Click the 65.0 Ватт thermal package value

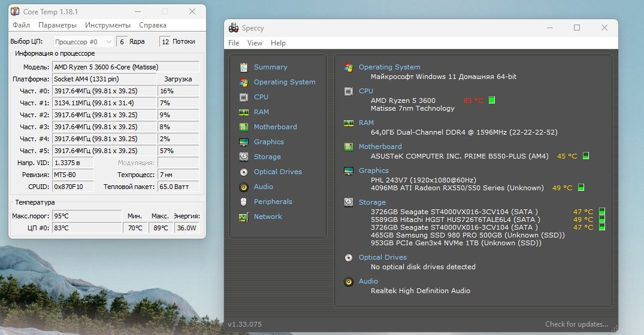point(179,187)
